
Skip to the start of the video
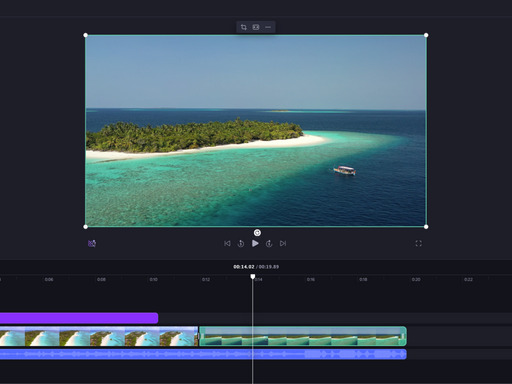point(227,244)
